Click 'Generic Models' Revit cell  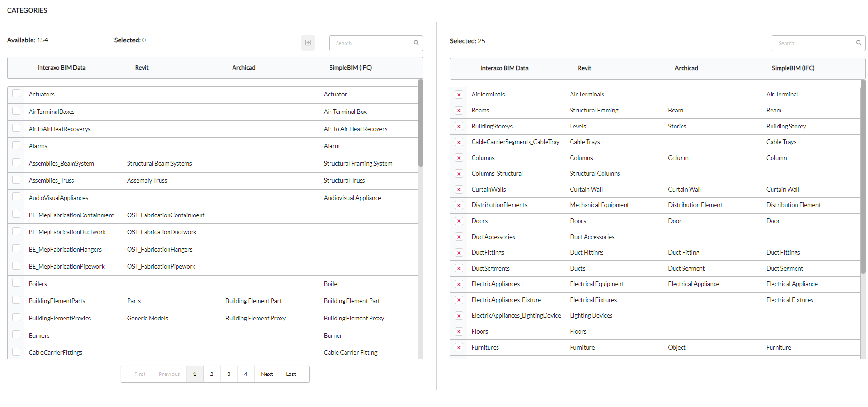pos(147,319)
